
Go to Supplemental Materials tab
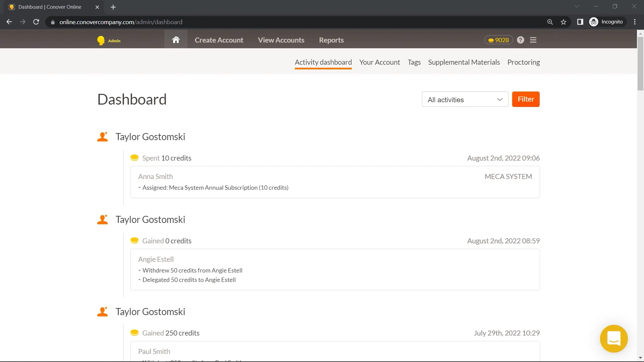pyautogui.click(x=464, y=62)
